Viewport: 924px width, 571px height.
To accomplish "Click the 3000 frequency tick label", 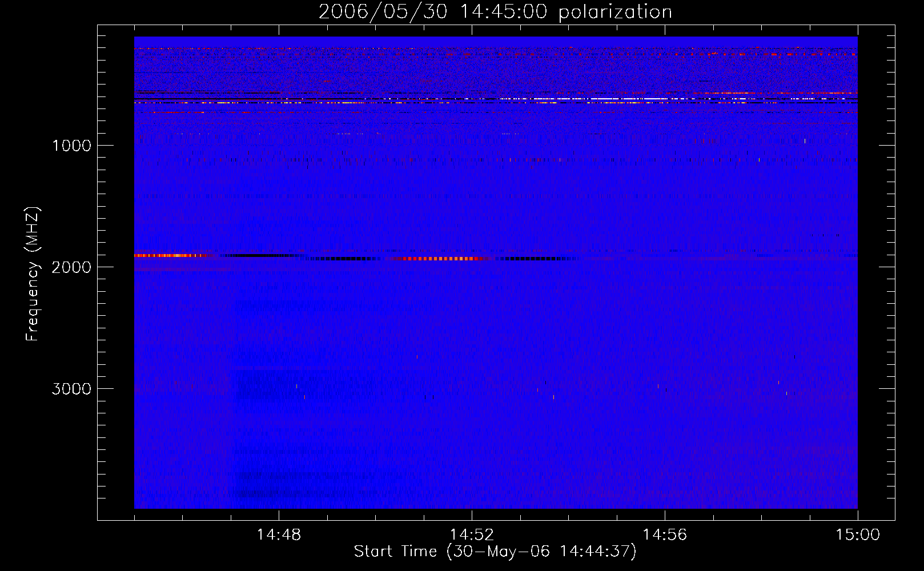I will click(71, 389).
